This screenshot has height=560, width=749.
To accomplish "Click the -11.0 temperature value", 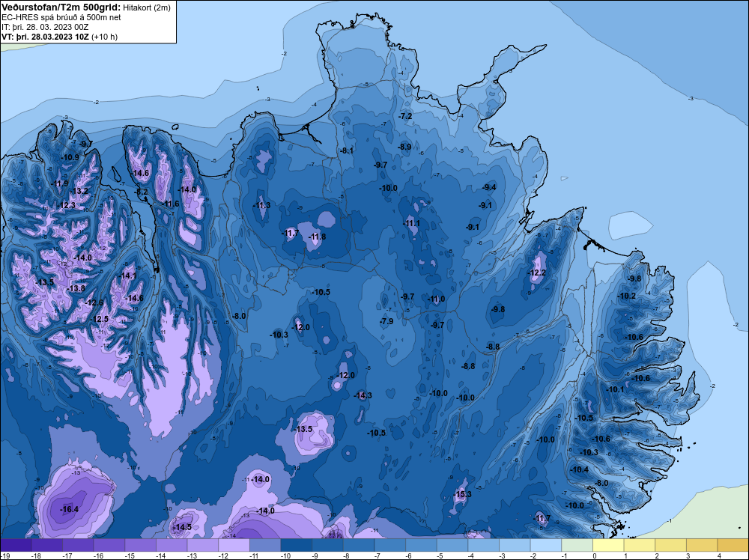I will (436, 299).
